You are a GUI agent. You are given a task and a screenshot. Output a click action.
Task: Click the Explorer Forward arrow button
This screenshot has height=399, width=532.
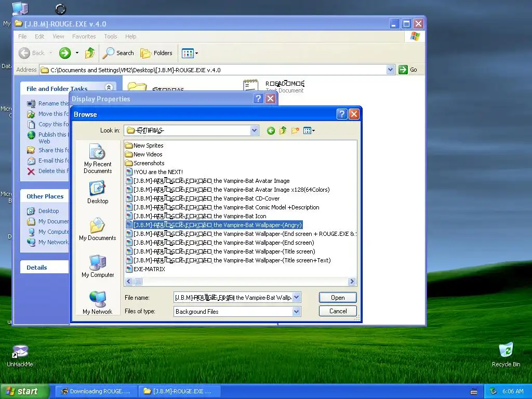65,53
